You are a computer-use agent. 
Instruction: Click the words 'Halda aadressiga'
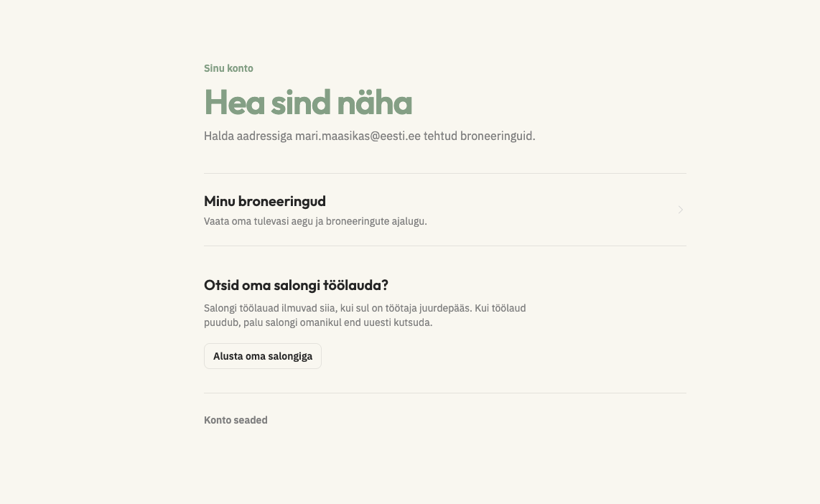(x=248, y=136)
